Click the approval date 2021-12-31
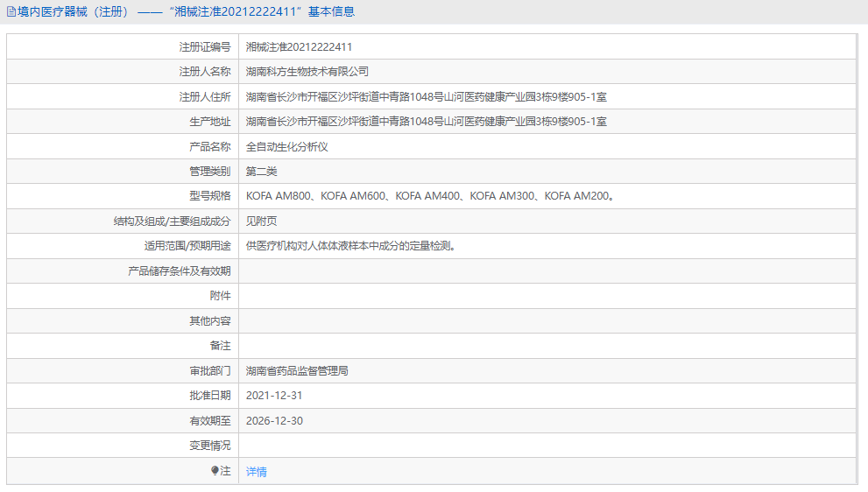Viewport: 868px width, 492px height. [x=274, y=395]
